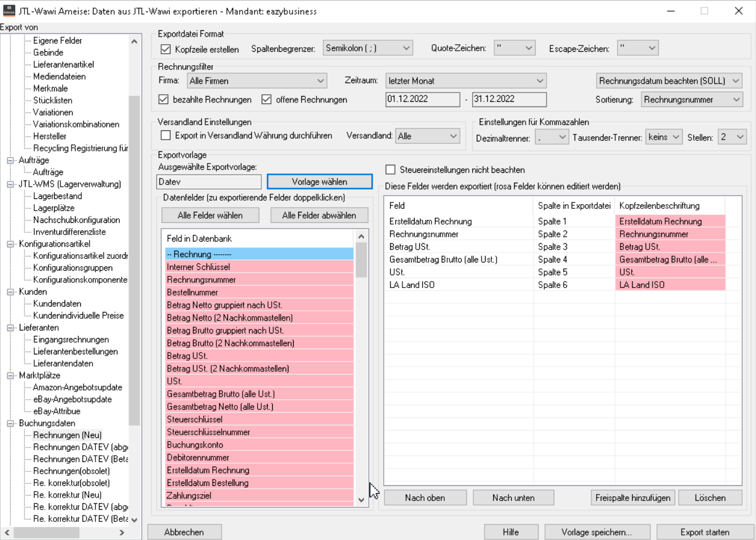Uncheck offene Rechnungen option

pos(267,100)
